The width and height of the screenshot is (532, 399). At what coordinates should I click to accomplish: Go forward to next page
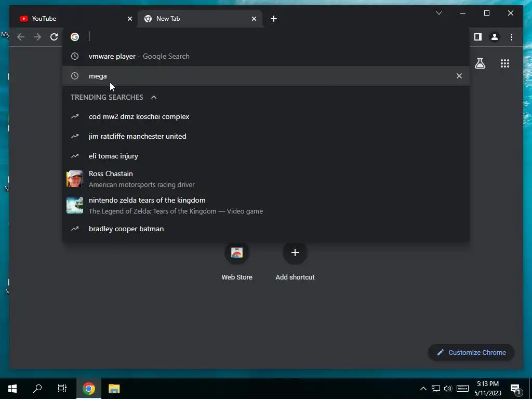[37, 37]
